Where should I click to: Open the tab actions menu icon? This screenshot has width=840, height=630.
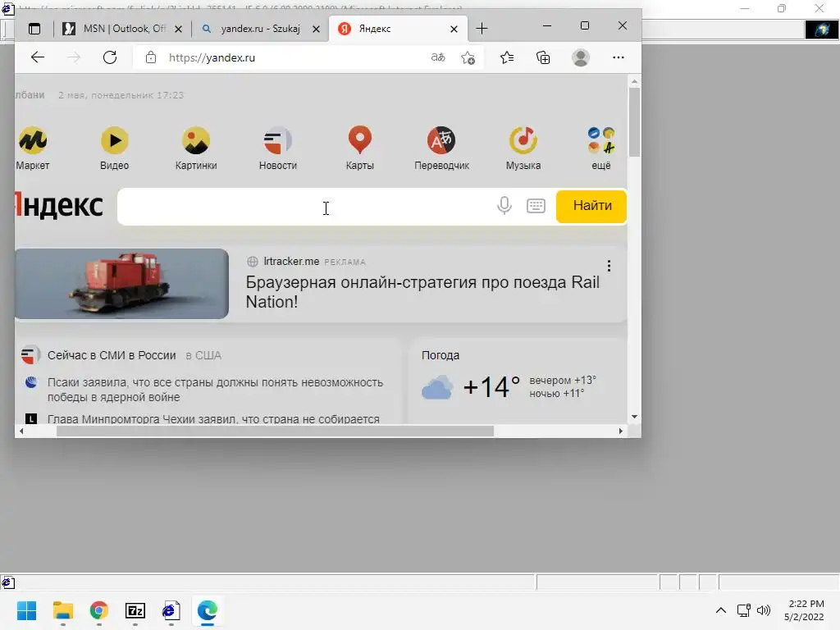[34, 29]
